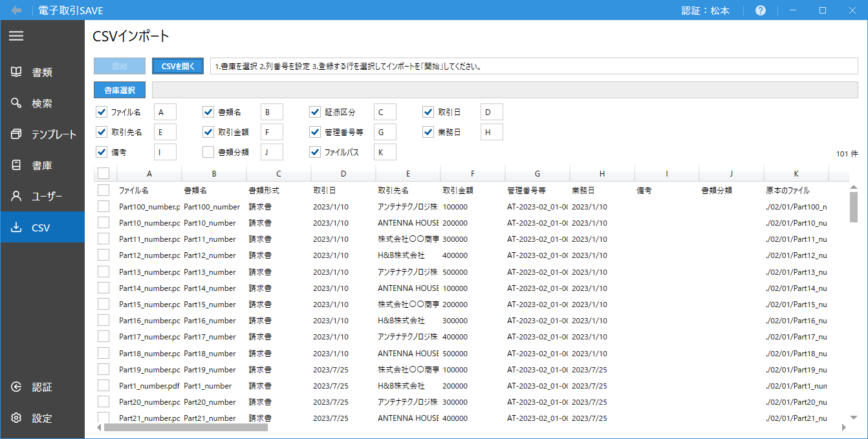This screenshot has height=439, width=868.
Task: Check the row for Part12_number.pdf
Action: pos(103,255)
